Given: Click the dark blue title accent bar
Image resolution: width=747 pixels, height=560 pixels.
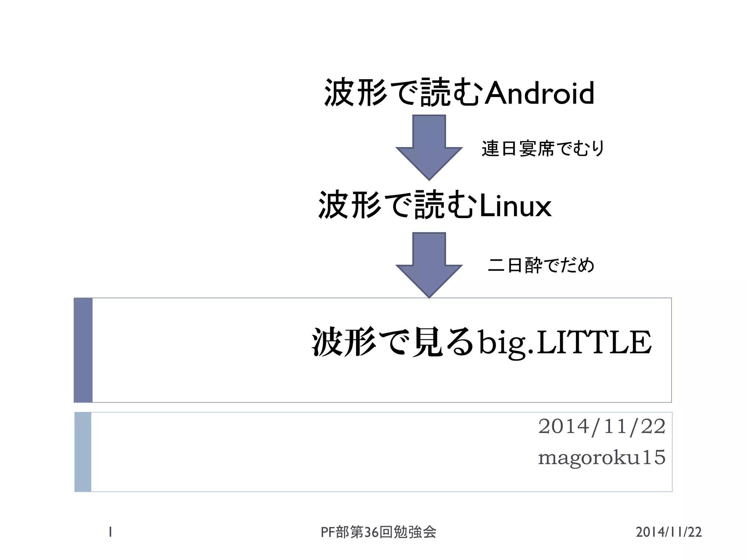Looking at the screenshot, I should (x=83, y=350).
